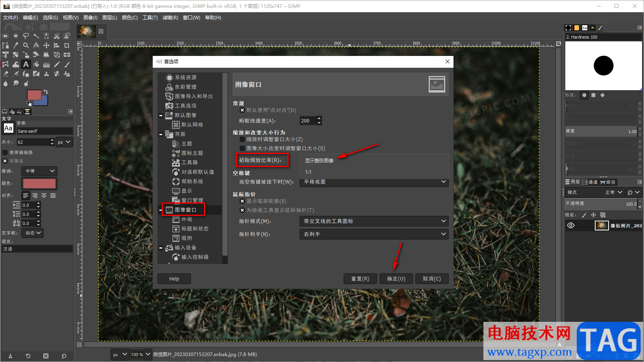Select 色彩管理 in preferences tree
Viewport: 644px width, 362px height.
pyautogui.click(x=186, y=87)
